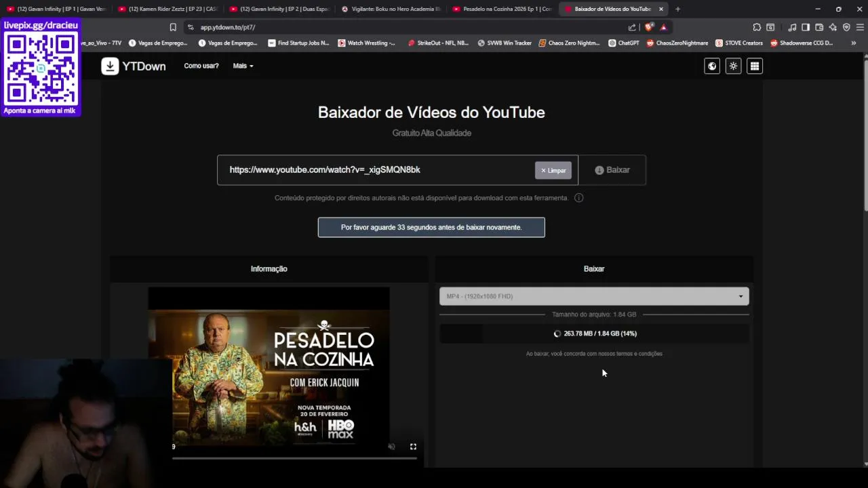The width and height of the screenshot is (868, 488).
Task: Click the wait 33 seconds notice banner
Action: 431,227
